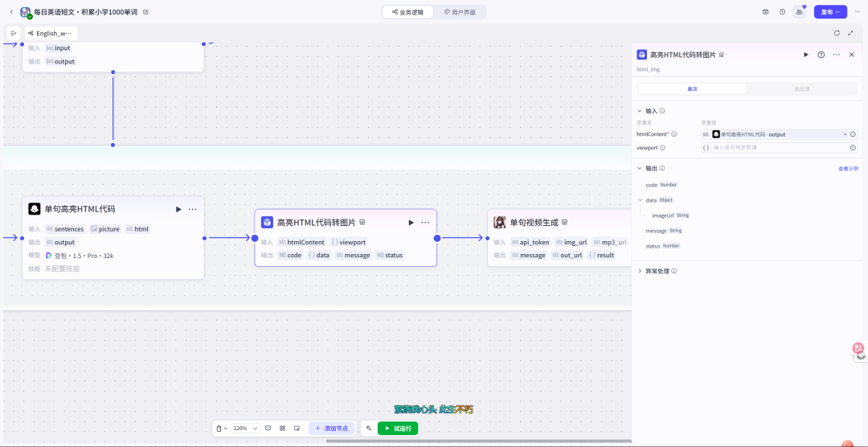Run the 高亮HTML代码转图片 canvas node
The width and height of the screenshot is (868, 447).
point(411,223)
